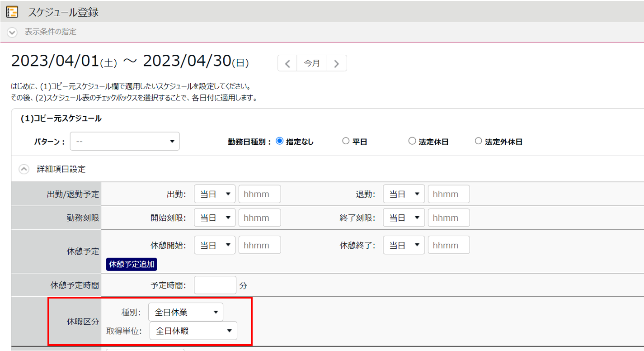Click the 終了刻限 time input field

coord(449,218)
